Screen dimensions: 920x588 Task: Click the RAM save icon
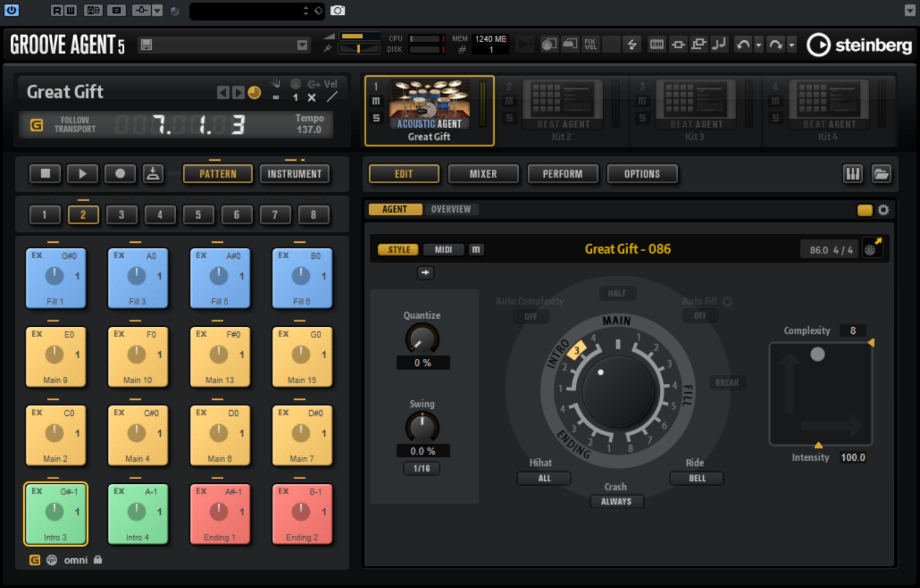tap(656, 44)
